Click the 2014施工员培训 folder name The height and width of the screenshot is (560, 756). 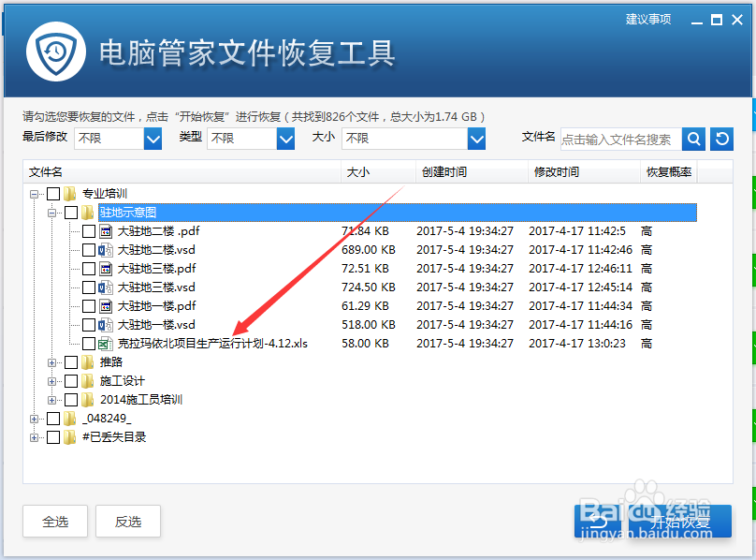(x=141, y=400)
